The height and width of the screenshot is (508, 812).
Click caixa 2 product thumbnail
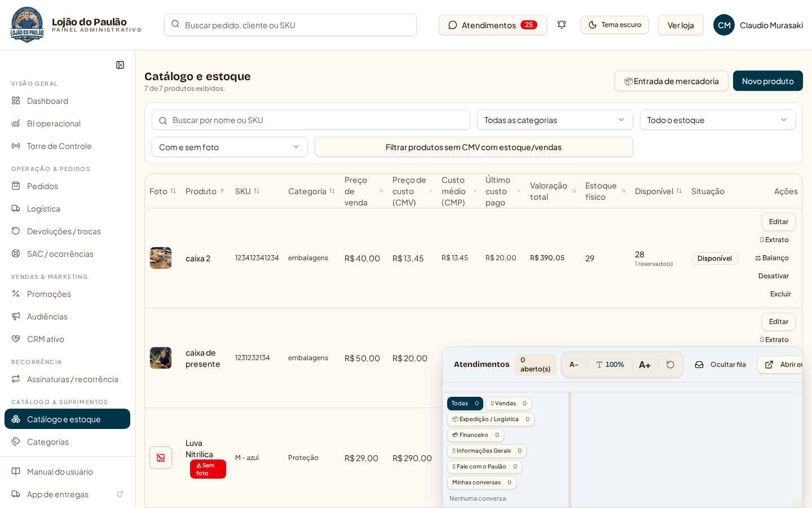(161, 258)
